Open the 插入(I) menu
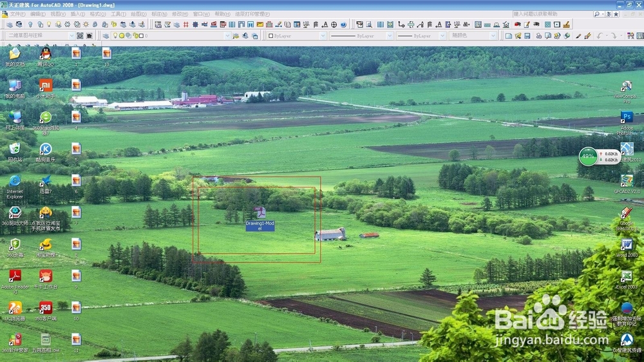644x362 pixels. (x=78, y=14)
